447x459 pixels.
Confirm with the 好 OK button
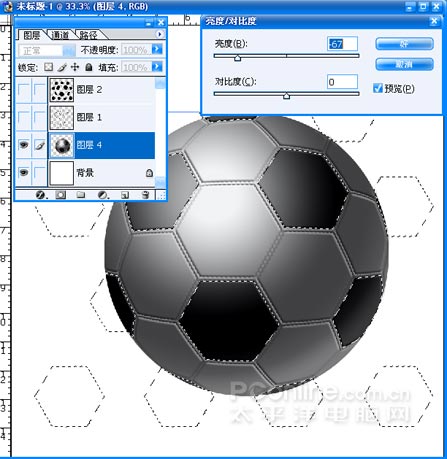coord(405,44)
